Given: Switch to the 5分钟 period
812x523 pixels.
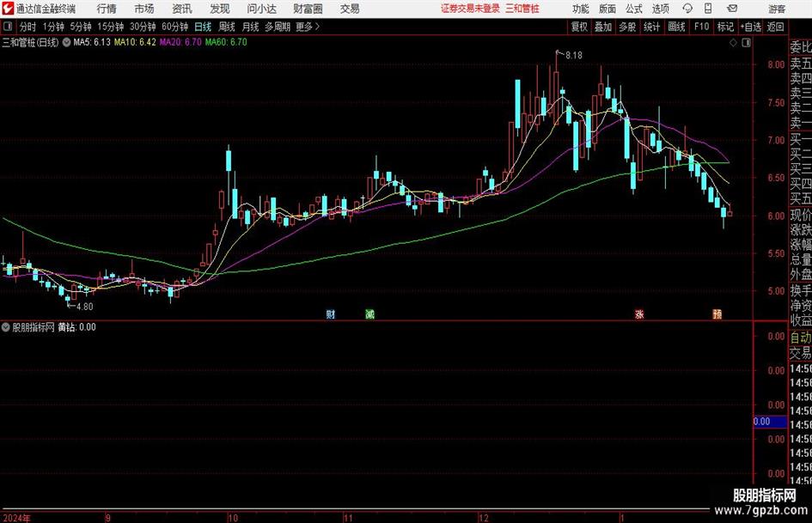Looking at the screenshot, I should pyautogui.click(x=80, y=27).
